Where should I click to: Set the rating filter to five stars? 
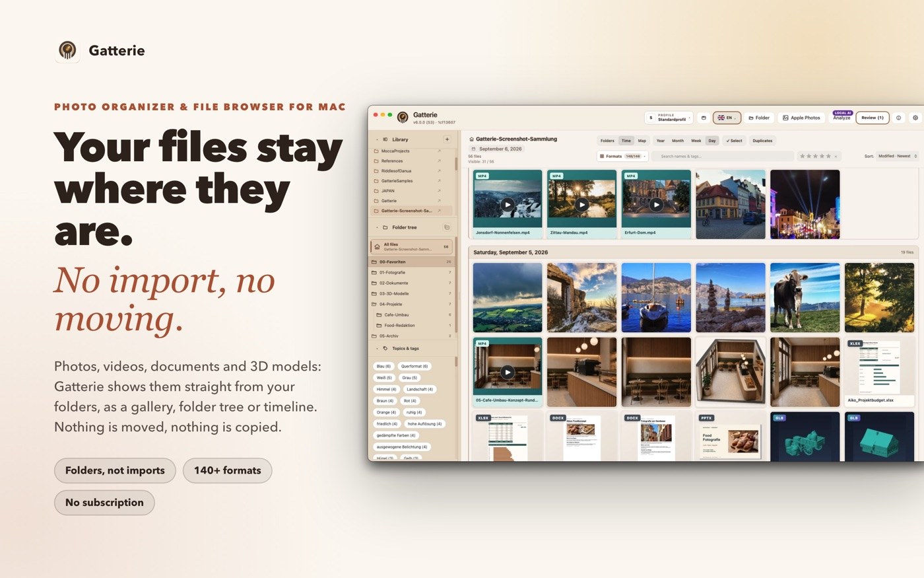(x=828, y=157)
